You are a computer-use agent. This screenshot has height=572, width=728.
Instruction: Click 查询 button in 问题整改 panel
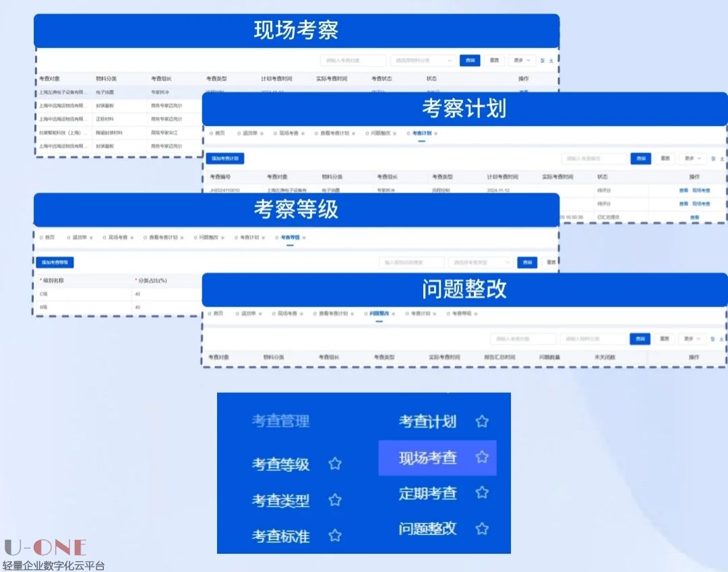tap(640, 339)
